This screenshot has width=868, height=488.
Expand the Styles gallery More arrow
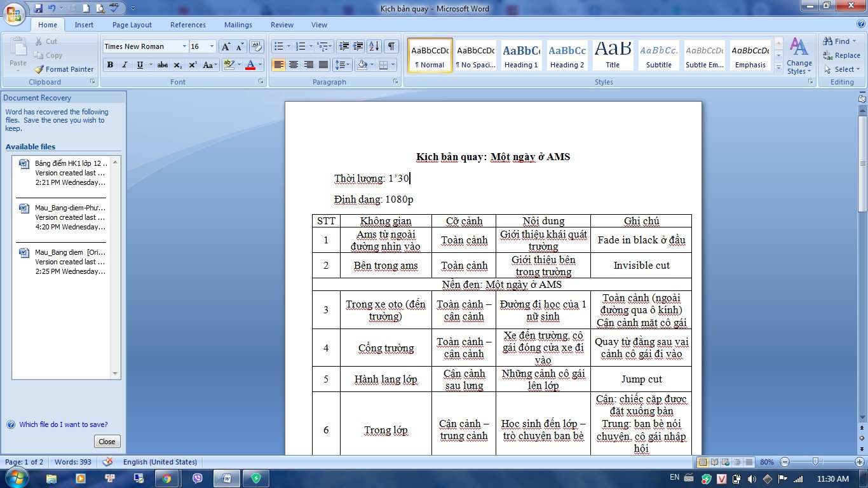[779, 67]
